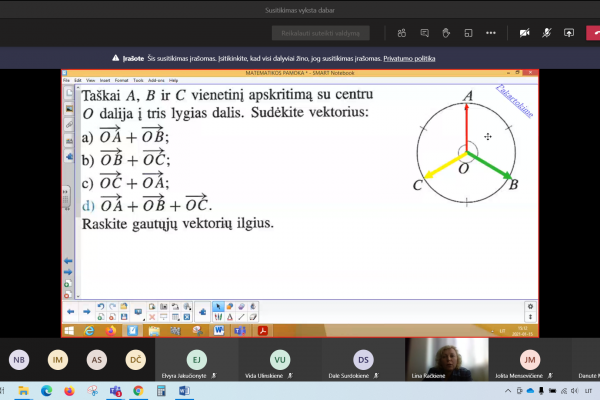Open more actions ellipsis menu

click(x=491, y=33)
